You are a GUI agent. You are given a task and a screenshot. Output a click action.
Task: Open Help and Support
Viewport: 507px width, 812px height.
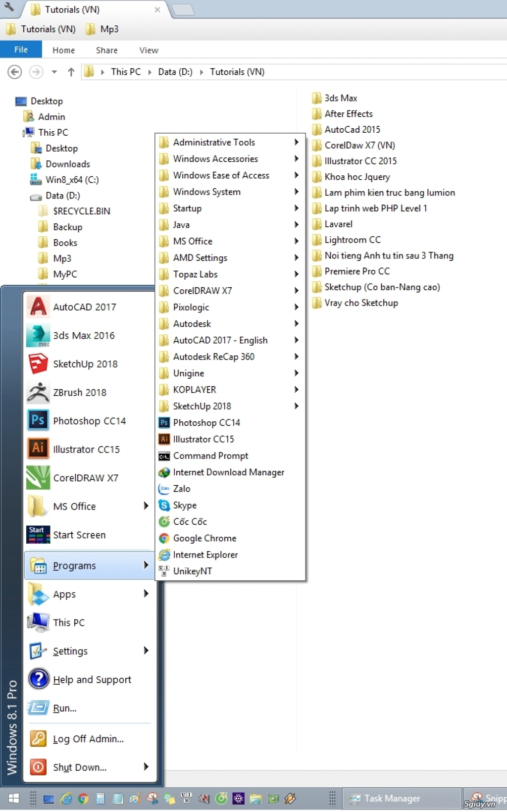tap(89, 680)
